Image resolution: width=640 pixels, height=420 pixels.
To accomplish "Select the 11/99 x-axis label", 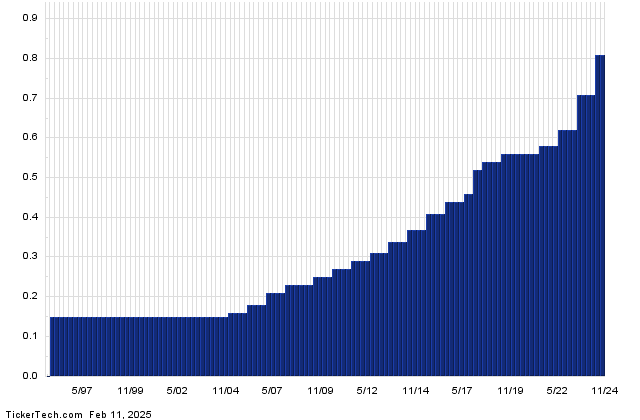I will coord(130,390).
